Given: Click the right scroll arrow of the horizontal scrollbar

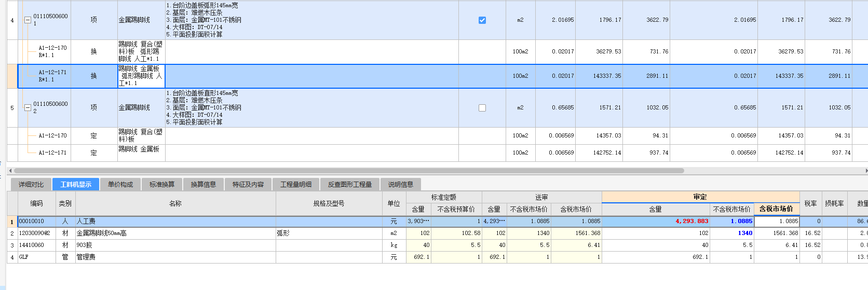Looking at the screenshot, I should pos(866,170).
